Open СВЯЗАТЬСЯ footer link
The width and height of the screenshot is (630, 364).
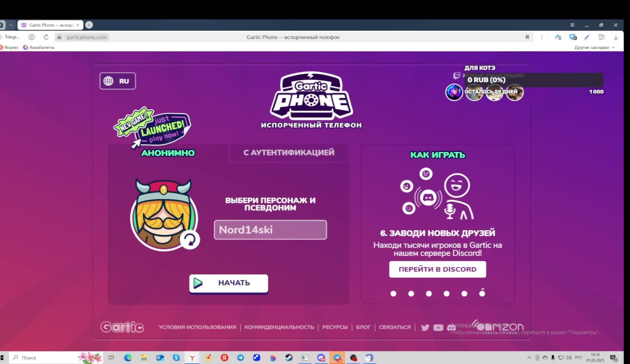tap(395, 327)
